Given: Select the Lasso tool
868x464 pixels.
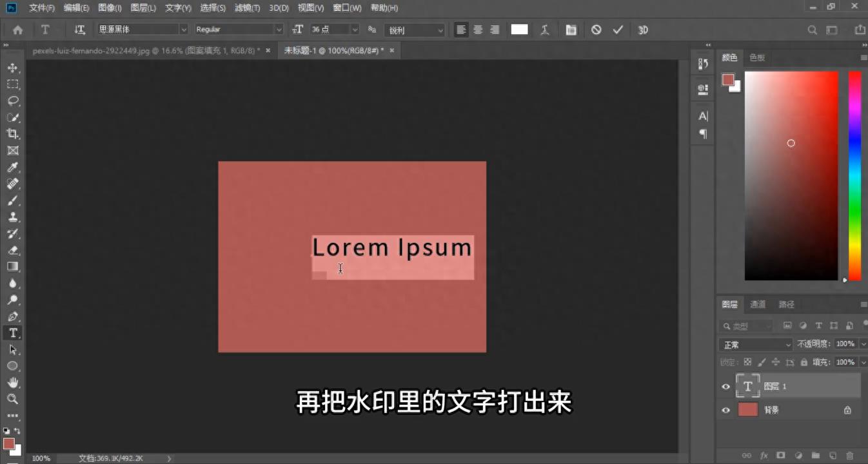Looking at the screenshot, I should [x=12, y=101].
